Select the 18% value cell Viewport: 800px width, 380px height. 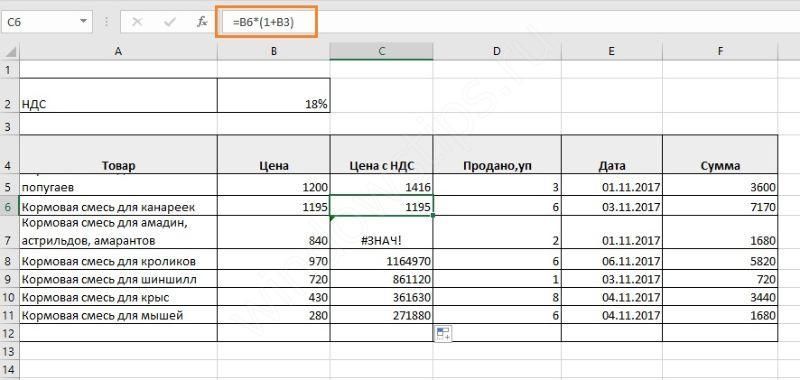click(274, 95)
